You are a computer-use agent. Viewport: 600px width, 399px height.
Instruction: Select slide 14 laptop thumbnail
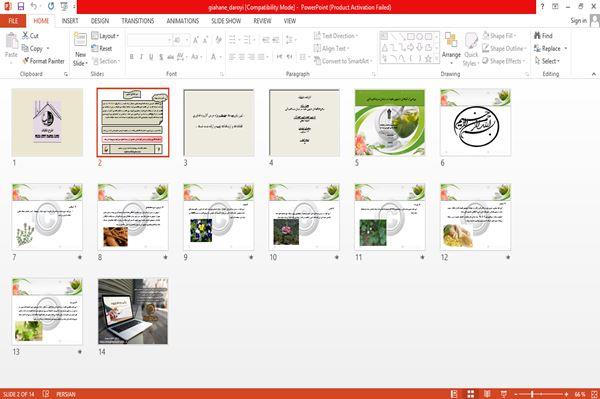click(x=133, y=311)
